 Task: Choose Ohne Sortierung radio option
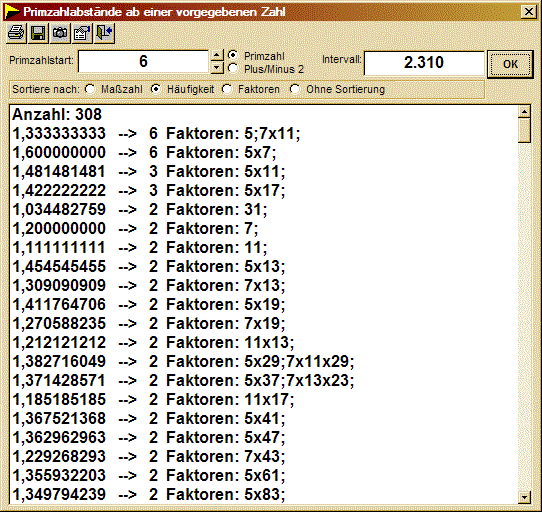click(x=295, y=89)
